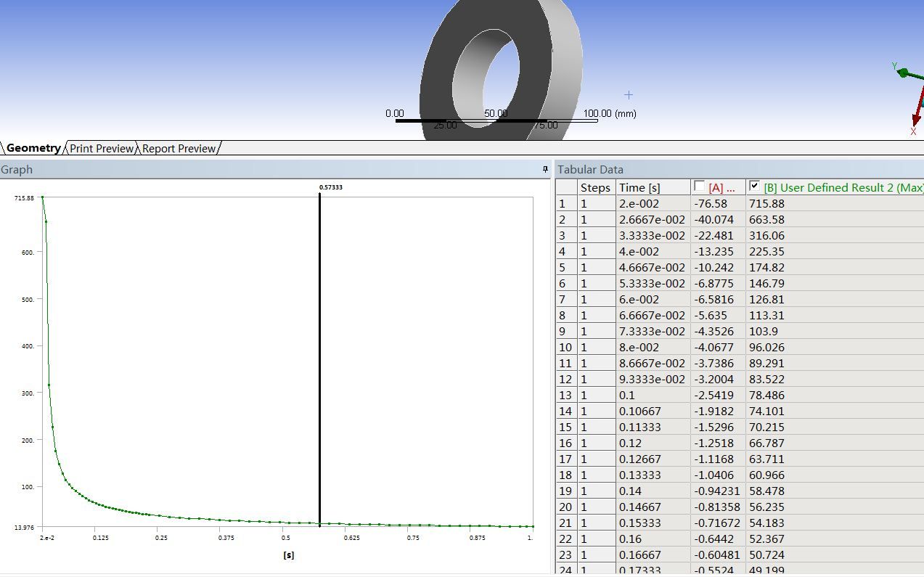The width and height of the screenshot is (924, 577).
Task: Click the first data point at graph peak
Action: pos(42,197)
